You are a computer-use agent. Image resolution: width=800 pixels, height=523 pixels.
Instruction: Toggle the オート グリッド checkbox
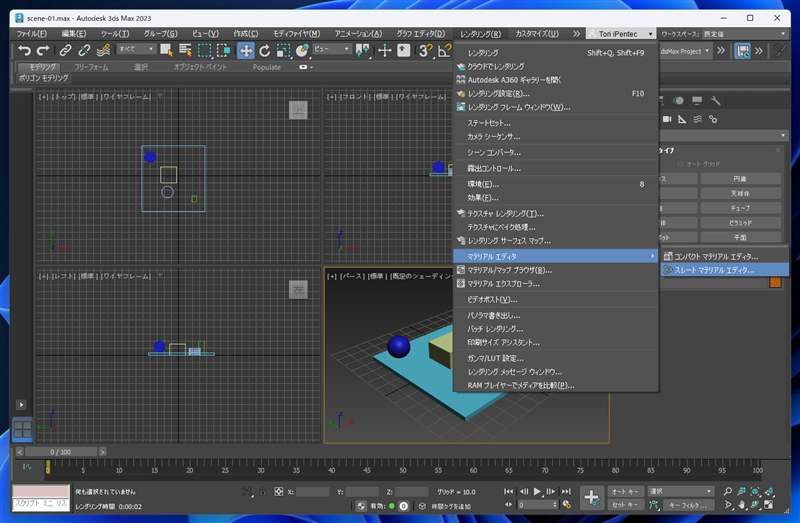[680, 164]
